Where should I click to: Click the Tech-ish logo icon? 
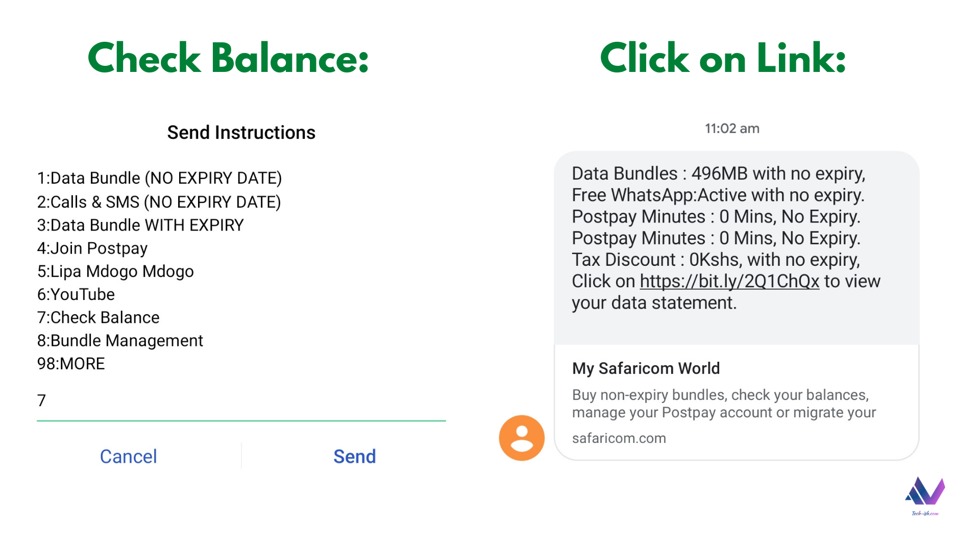point(925,496)
